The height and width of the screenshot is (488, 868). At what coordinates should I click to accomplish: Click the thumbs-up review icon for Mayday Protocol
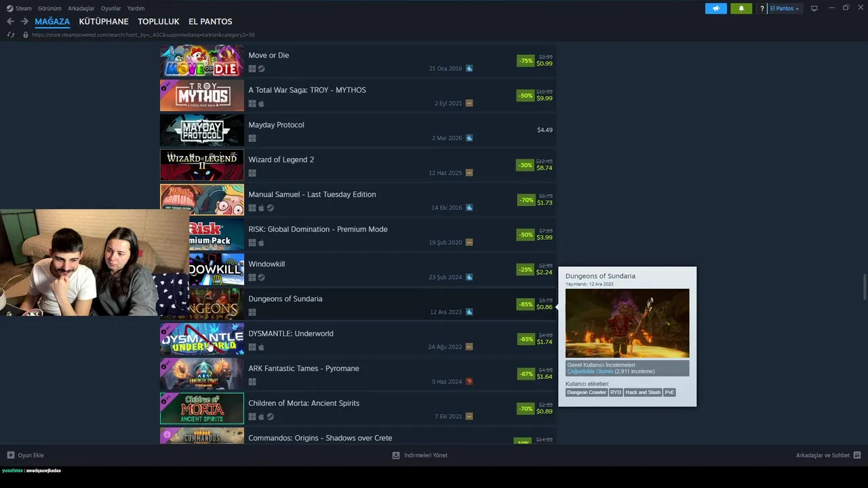tap(469, 138)
